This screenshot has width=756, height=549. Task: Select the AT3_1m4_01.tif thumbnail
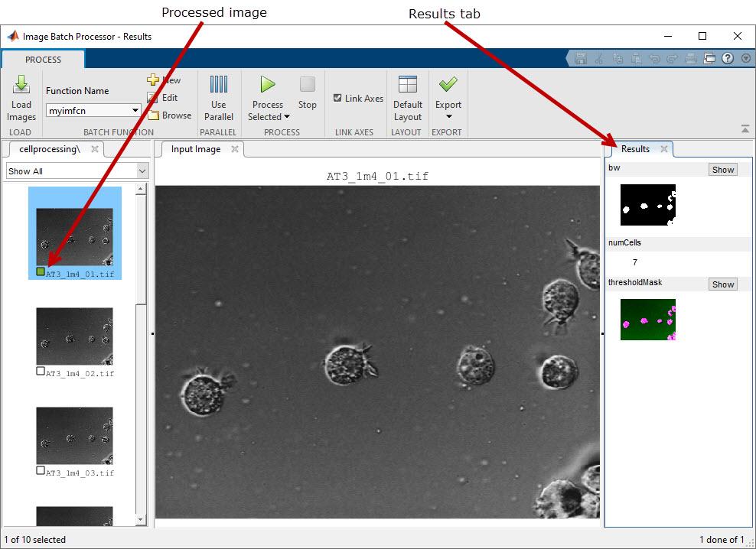pyautogui.click(x=75, y=237)
